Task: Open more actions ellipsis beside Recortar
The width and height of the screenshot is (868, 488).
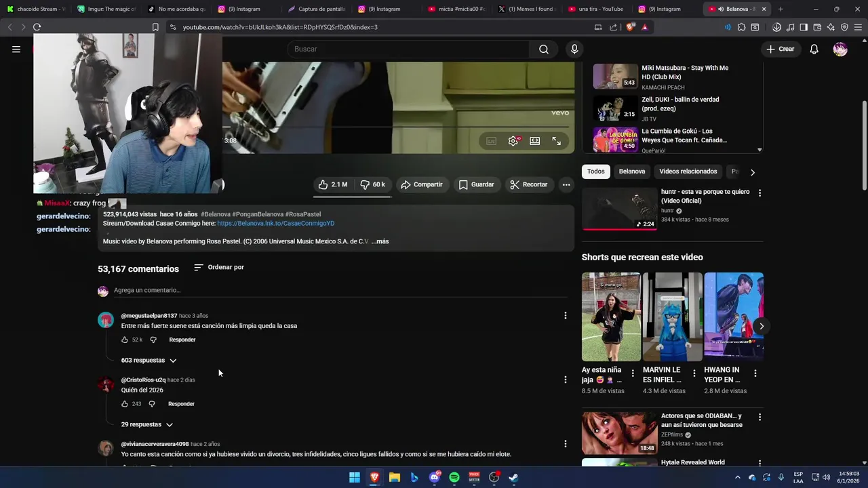Action: tap(566, 184)
